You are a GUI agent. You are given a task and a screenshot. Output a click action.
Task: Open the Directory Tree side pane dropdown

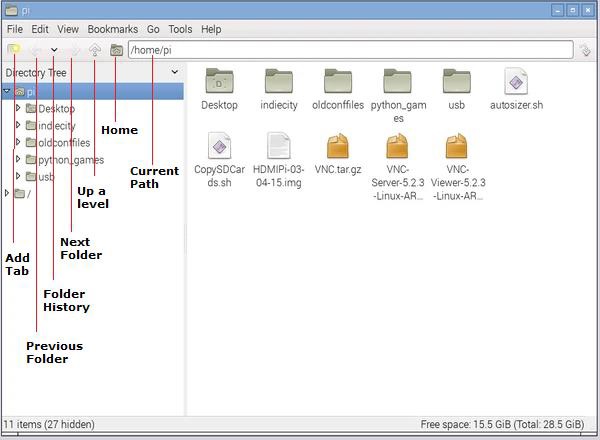(x=174, y=72)
